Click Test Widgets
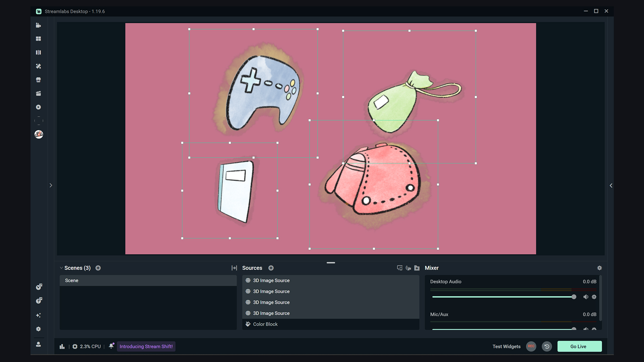This screenshot has height=362, width=644. click(x=506, y=347)
